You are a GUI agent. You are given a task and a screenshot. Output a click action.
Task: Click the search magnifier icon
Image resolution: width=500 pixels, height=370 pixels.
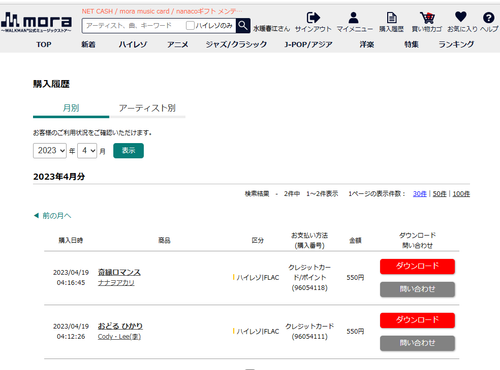tap(243, 25)
